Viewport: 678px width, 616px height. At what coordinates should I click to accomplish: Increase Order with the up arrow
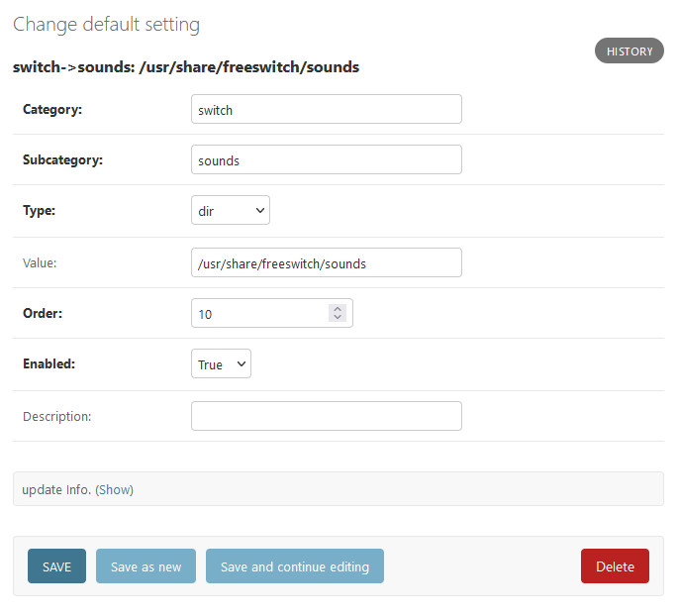point(338,309)
